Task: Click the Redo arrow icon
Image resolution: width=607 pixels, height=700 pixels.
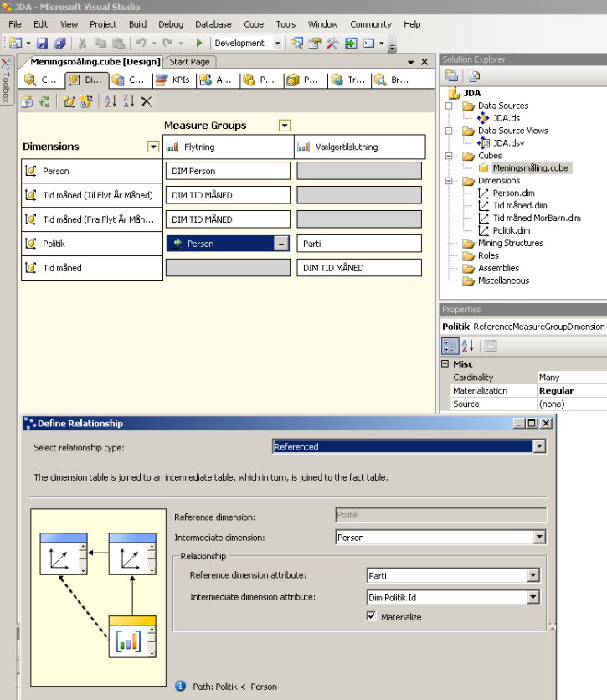Action: click(167, 43)
